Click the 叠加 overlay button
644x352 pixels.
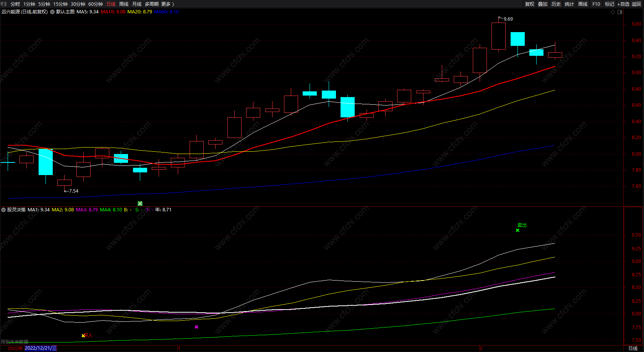543,4
